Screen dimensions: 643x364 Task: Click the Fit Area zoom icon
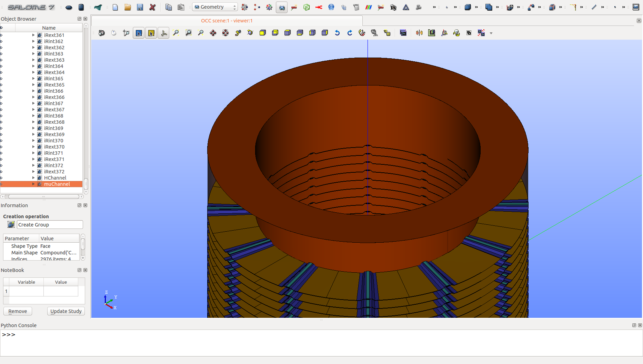coord(189,33)
